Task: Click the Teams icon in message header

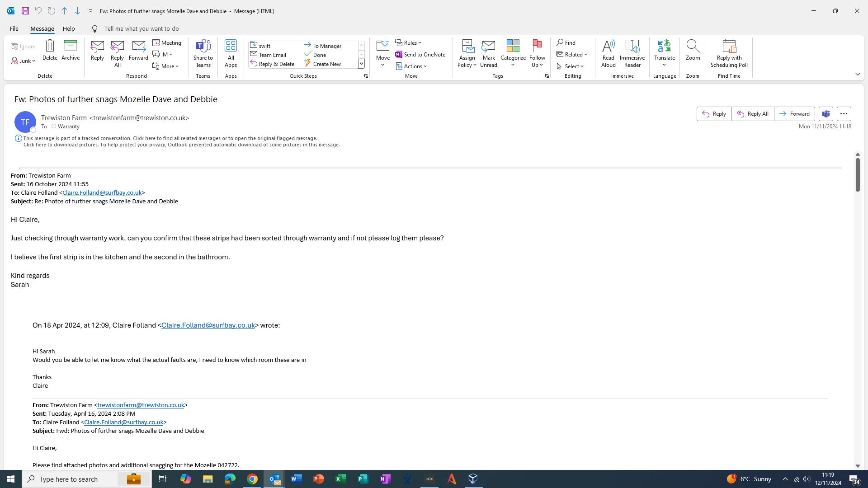Action: 826,114
